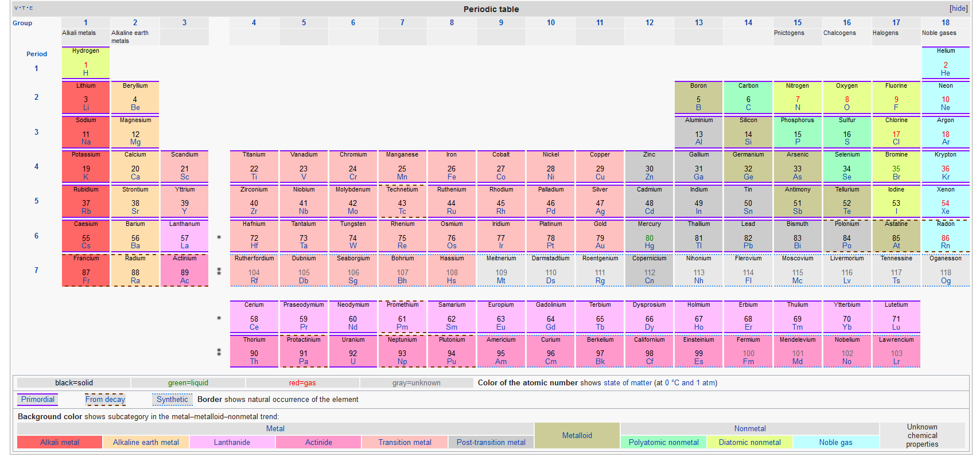Open the Cerium element cell
The width and height of the screenshot is (980, 457).
254,317
